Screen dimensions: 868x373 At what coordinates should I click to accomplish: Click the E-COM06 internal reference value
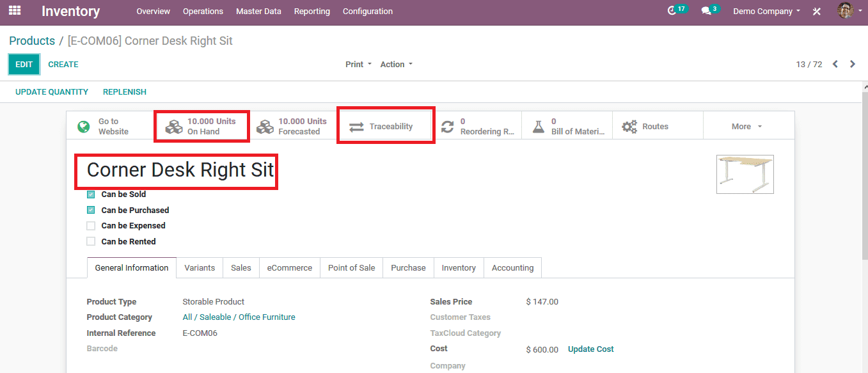click(x=200, y=333)
